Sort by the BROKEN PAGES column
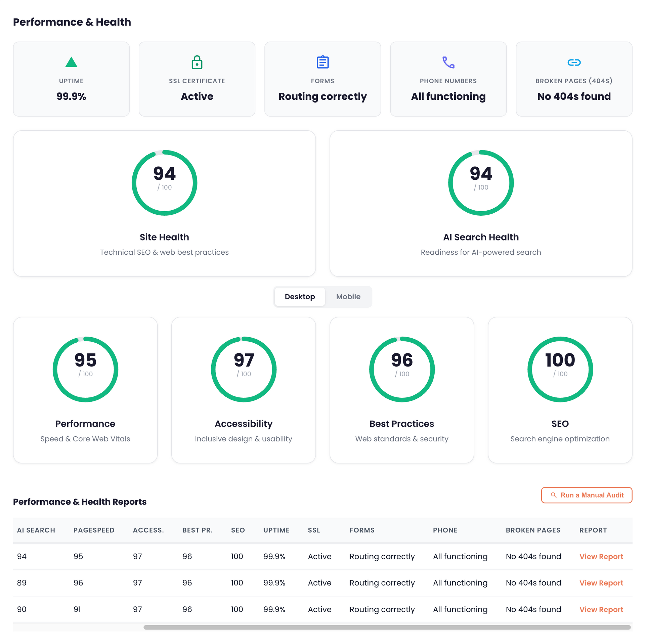Screen dimensions: 645x644 pos(533,530)
